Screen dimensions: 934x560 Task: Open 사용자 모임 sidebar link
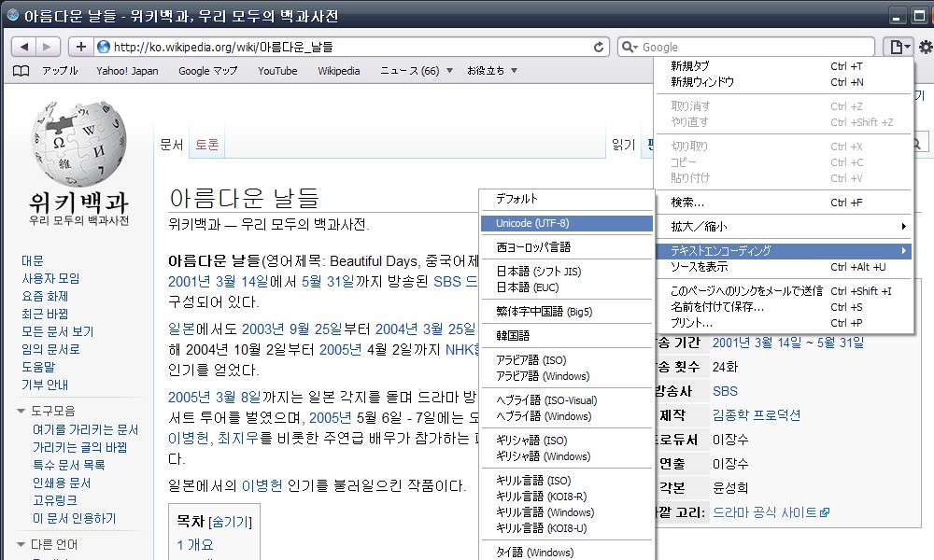(x=50, y=278)
